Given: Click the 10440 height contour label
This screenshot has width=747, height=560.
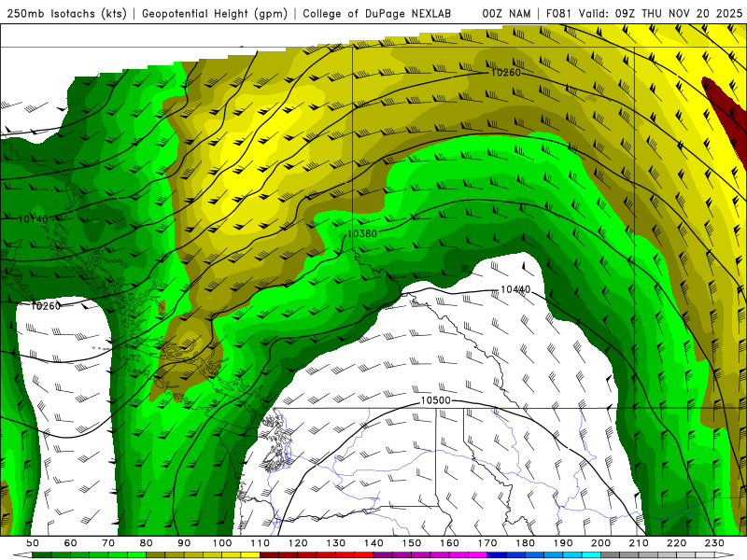Looking at the screenshot, I should tap(515, 289).
